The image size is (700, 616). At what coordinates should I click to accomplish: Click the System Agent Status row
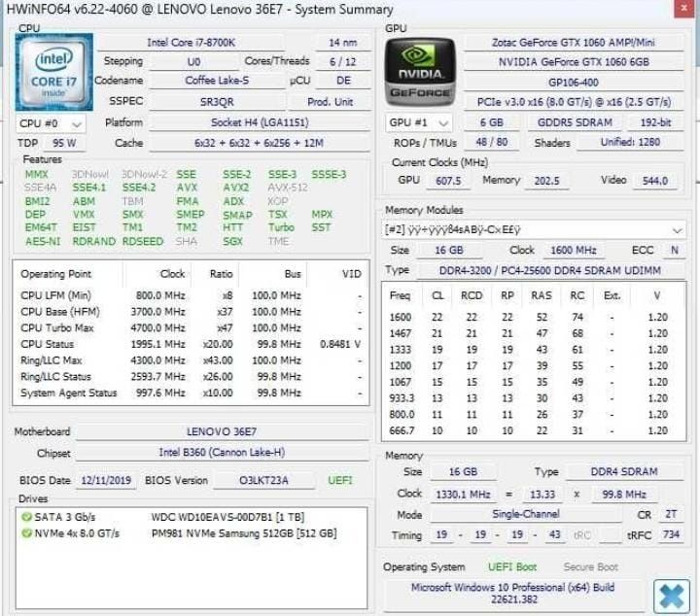click(x=192, y=393)
